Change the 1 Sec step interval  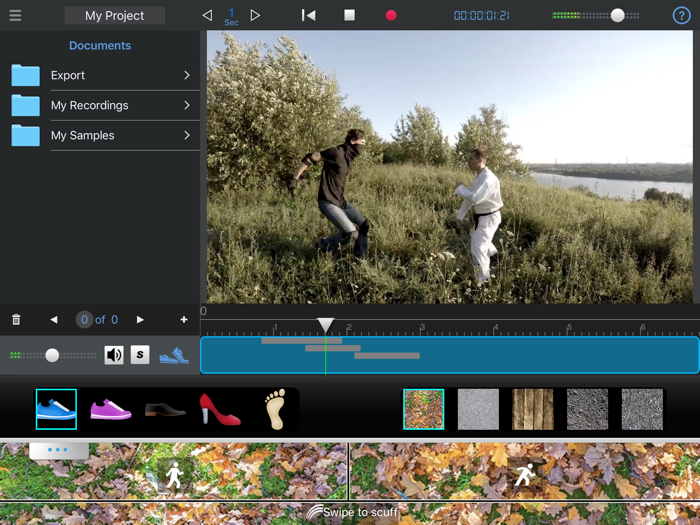coord(231,17)
